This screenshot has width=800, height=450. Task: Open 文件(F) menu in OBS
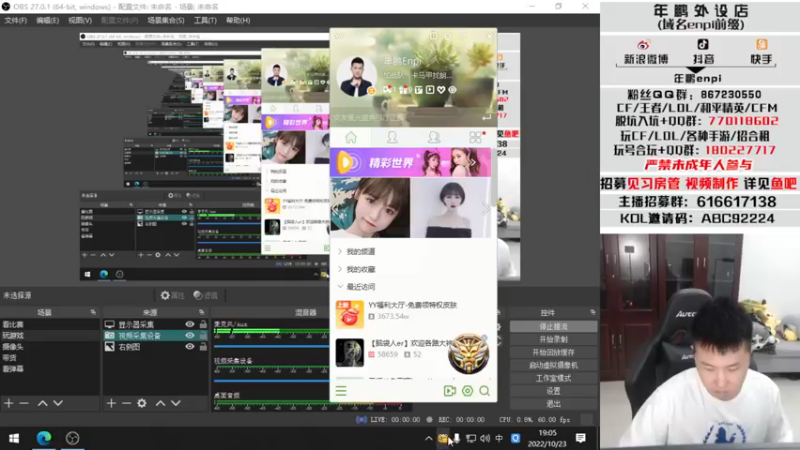15,20
